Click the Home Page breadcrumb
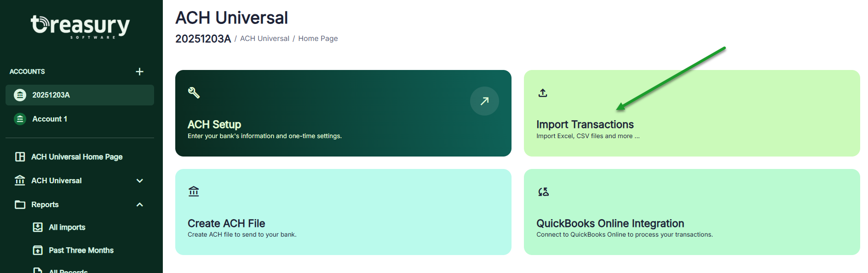 point(318,39)
